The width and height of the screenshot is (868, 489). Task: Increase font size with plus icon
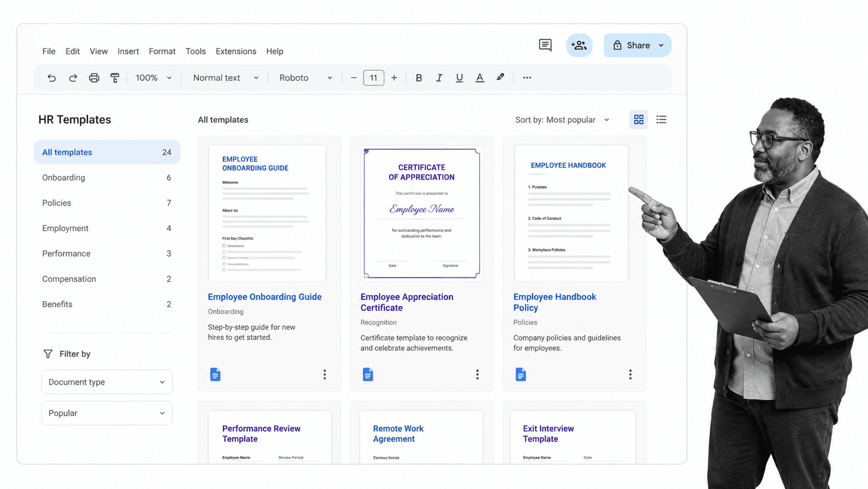[394, 78]
